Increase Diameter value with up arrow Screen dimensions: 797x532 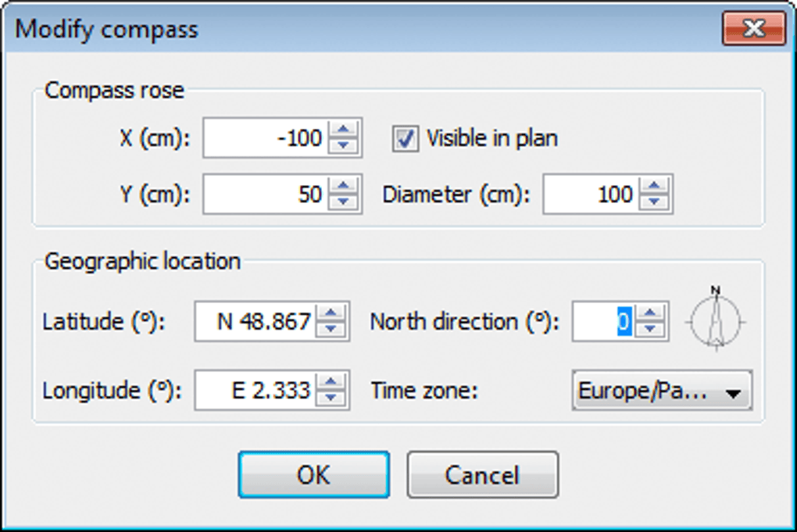click(x=654, y=186)
